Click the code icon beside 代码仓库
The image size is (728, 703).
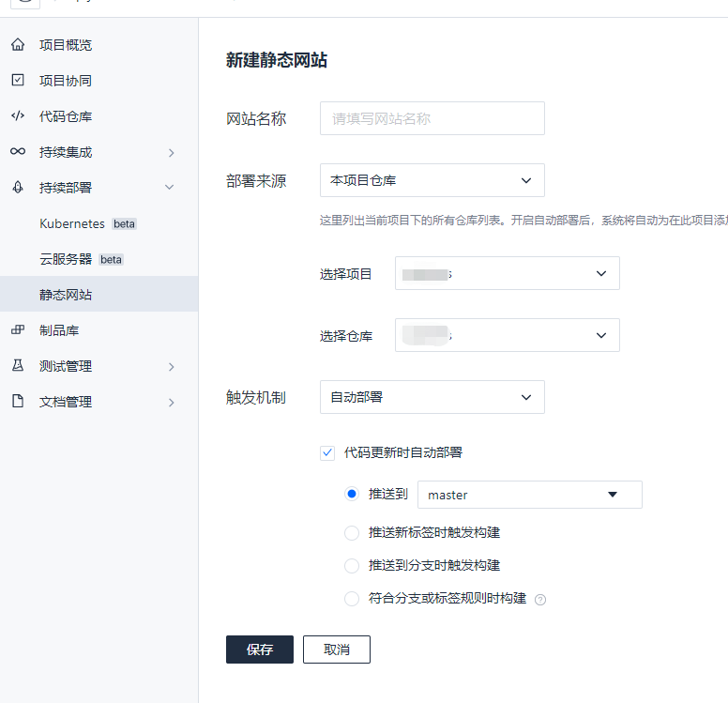(18, 116)
